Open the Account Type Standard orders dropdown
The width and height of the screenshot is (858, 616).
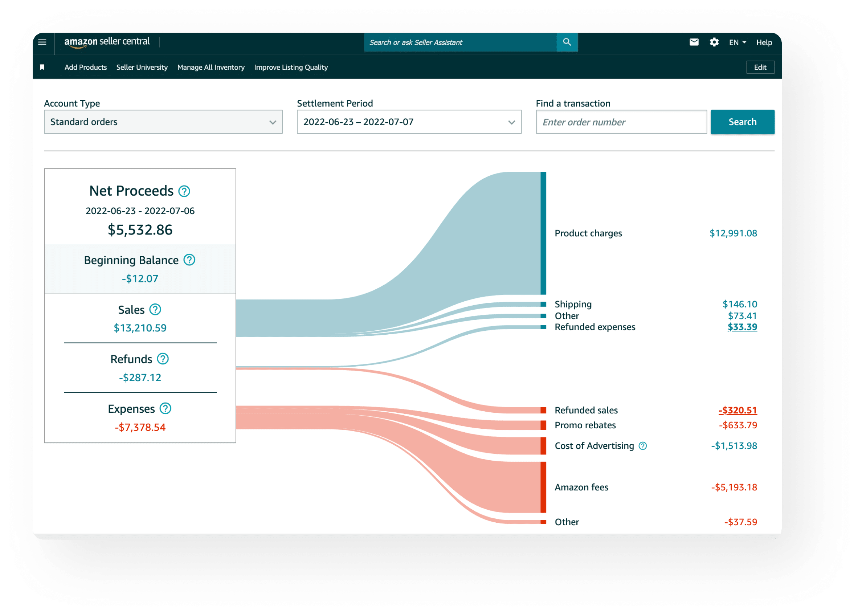[163, 122]
